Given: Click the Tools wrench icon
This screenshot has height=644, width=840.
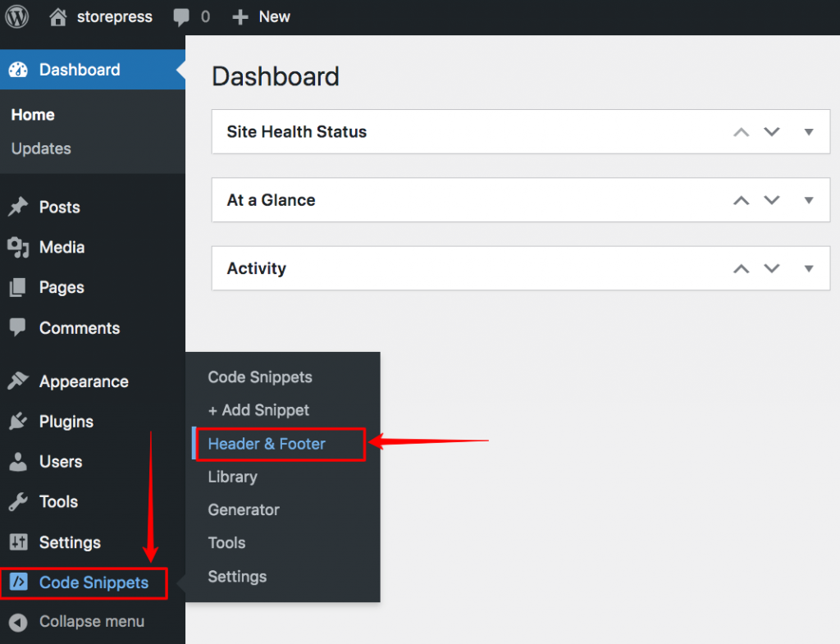Looking at the screenshot, I should coord(17,502).
